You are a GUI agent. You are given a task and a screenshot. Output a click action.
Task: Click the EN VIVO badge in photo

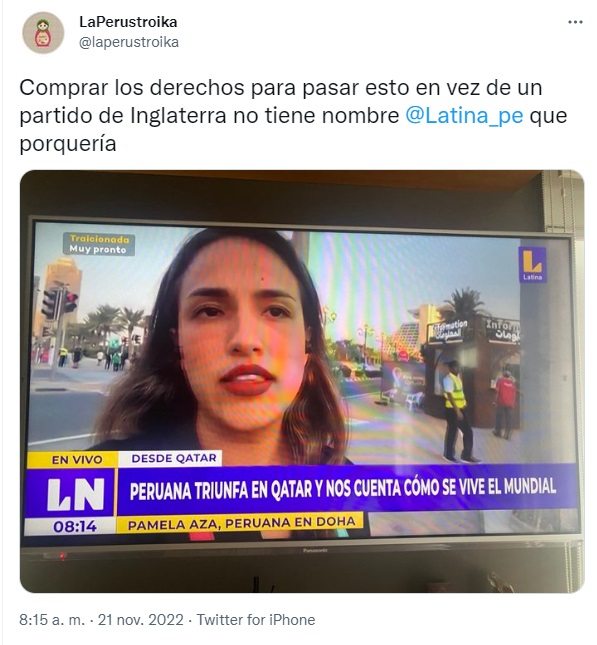point(76,460)
